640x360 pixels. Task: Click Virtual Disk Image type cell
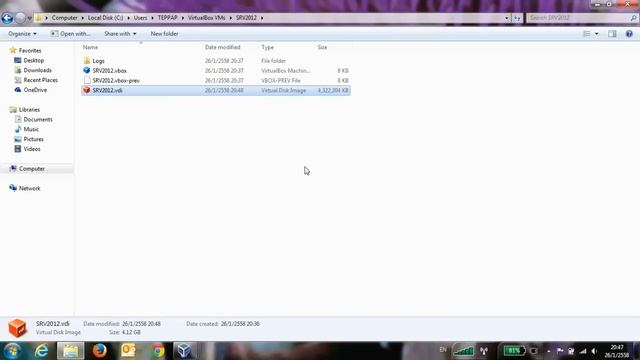click(x=284, y=90)
